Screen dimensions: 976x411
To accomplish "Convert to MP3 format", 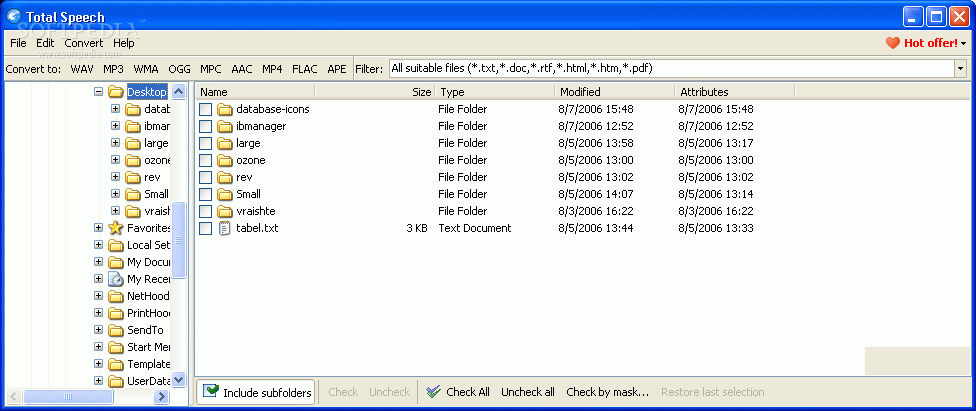I will (113, 68).
